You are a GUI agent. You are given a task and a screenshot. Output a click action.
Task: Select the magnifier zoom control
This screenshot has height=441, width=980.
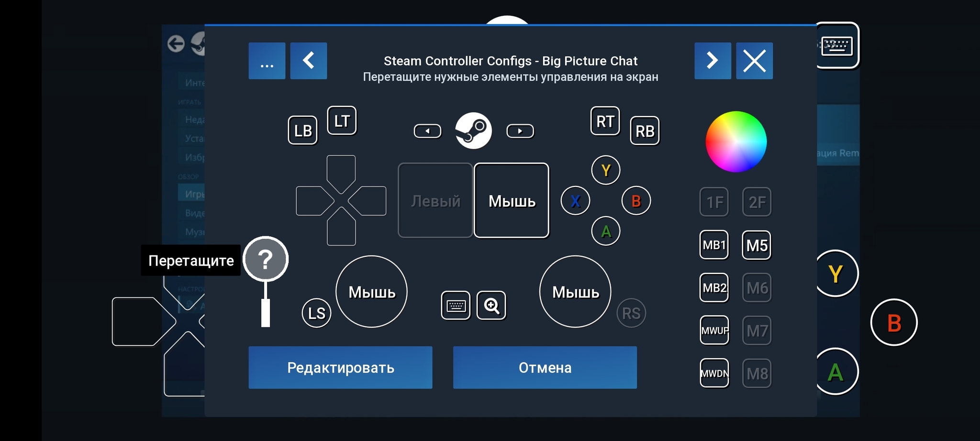(491, 305)
